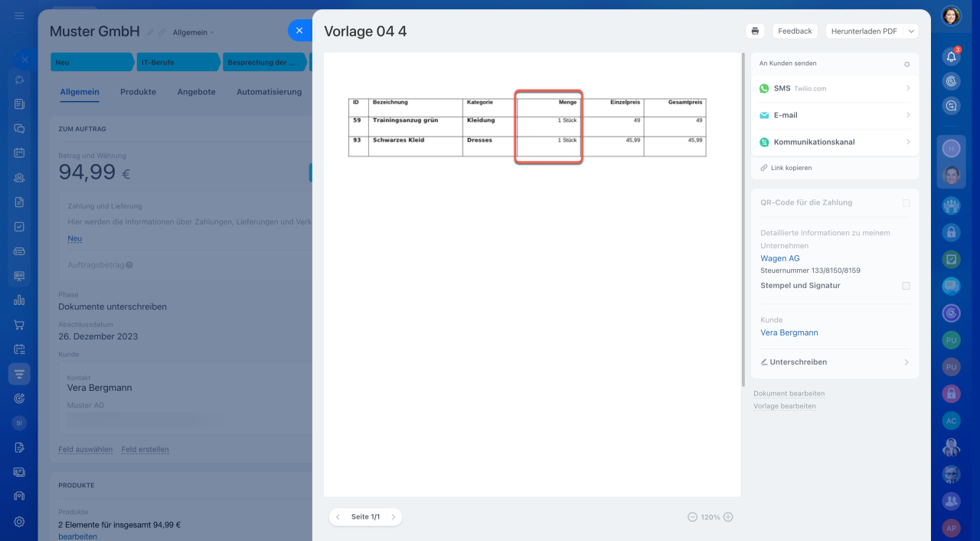Open the news feed icon in left sidebar

pos(19,103)
